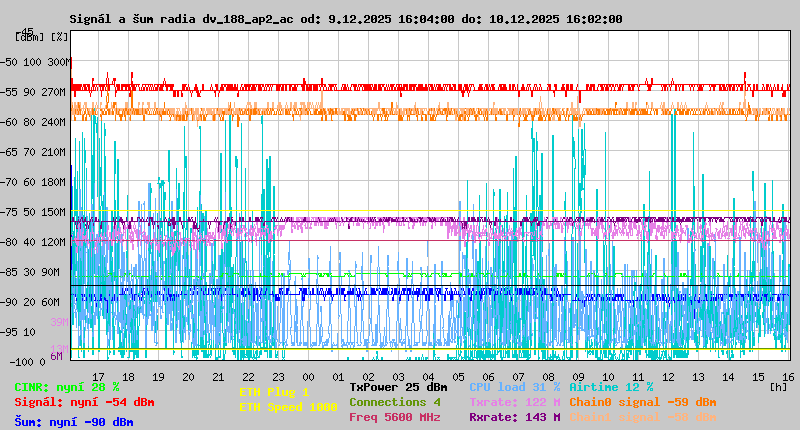The height and width of the screenshot is (430, 800).
Task: Click the Rxrate 143 M legend entry
Action: [514, 417]
